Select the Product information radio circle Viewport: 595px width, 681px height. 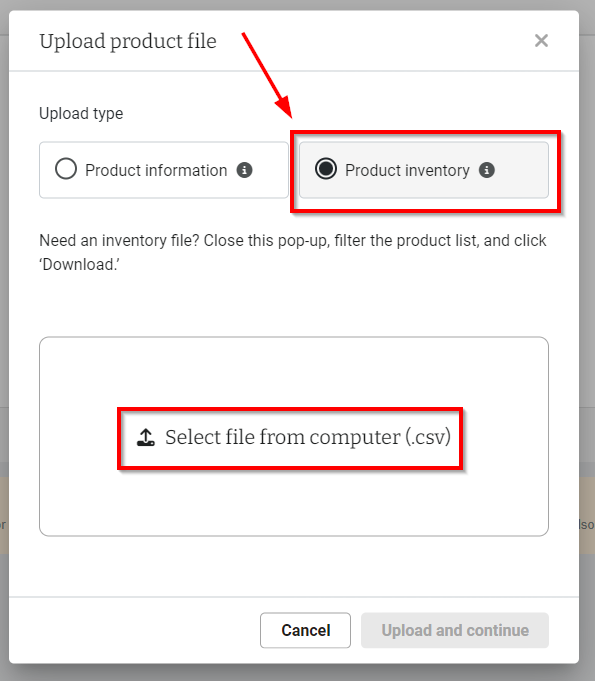pos(66,169)
